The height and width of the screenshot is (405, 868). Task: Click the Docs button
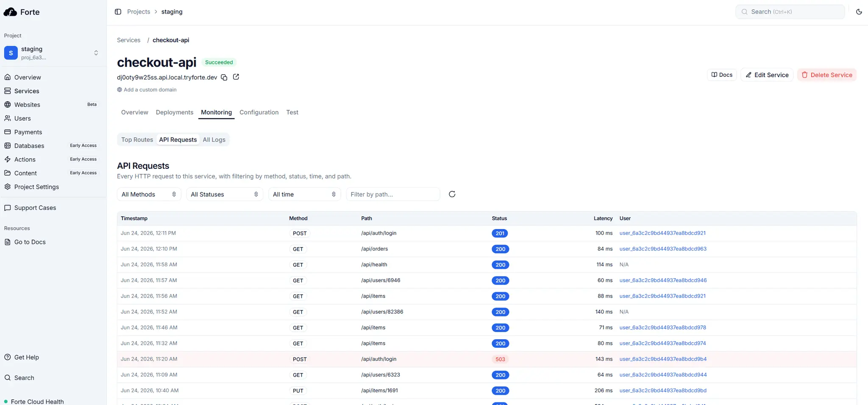point(722,75)
